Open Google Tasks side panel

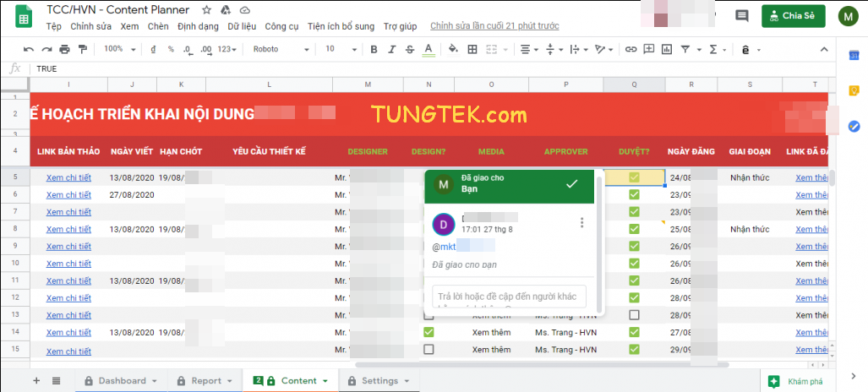pyautogui.click(x=854, y=126)
